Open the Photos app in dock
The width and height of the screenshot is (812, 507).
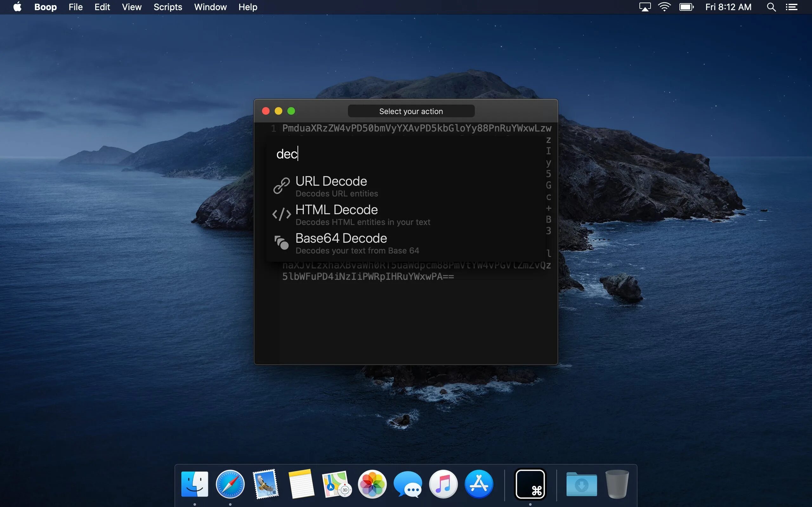click(372, 484)
